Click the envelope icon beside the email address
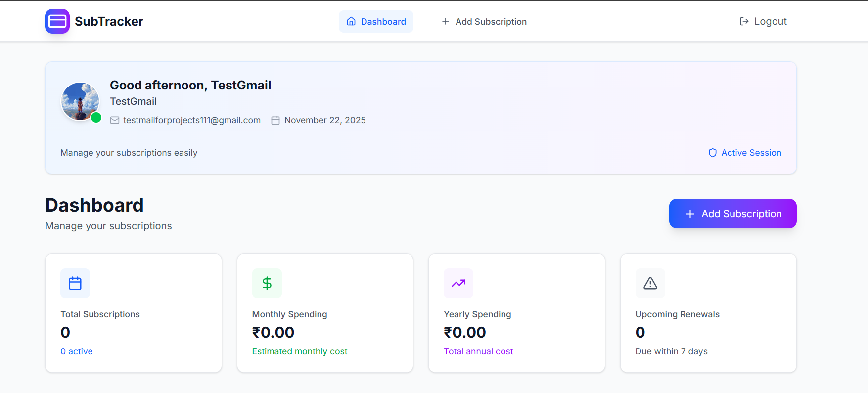Image resolution: width=868 pixels, height=393 pixels. (115, 120)
